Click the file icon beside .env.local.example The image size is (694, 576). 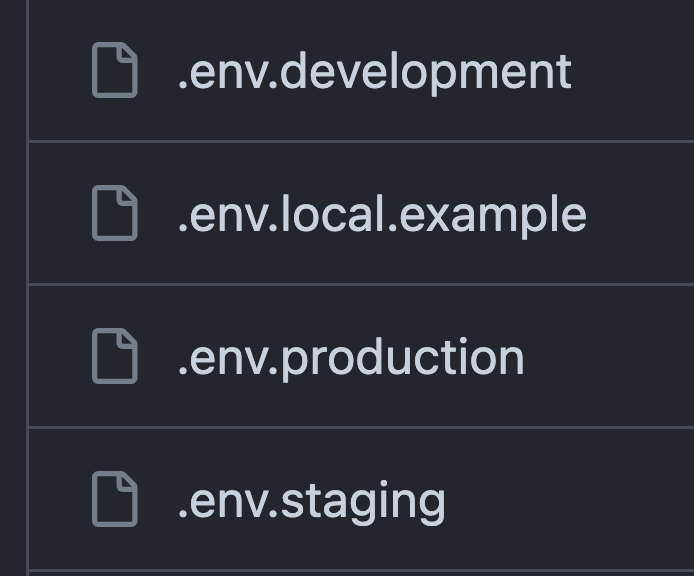[x=115, y=213]
